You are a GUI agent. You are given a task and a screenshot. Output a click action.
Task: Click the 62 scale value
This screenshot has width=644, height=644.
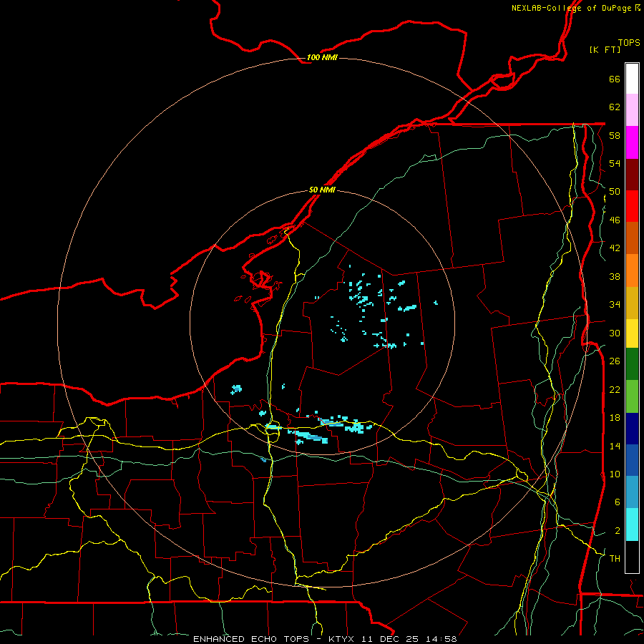coord(615,107)
